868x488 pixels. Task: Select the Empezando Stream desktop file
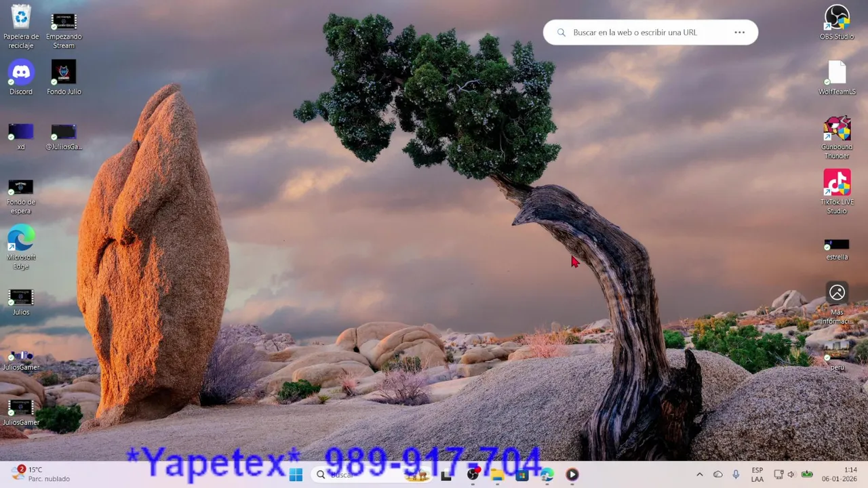pyautogui.click(x=64, y=30)
